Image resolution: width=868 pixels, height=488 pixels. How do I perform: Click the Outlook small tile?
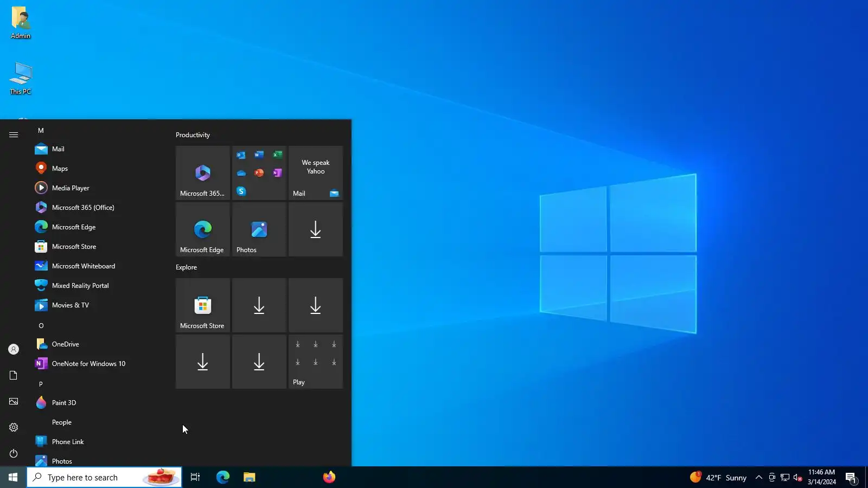click(x=241, y=155)
